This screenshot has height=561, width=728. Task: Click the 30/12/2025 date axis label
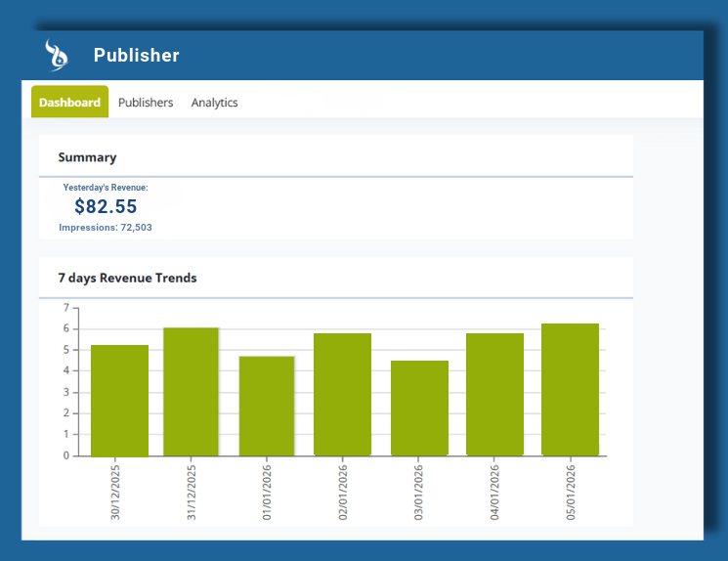(115, 492)
